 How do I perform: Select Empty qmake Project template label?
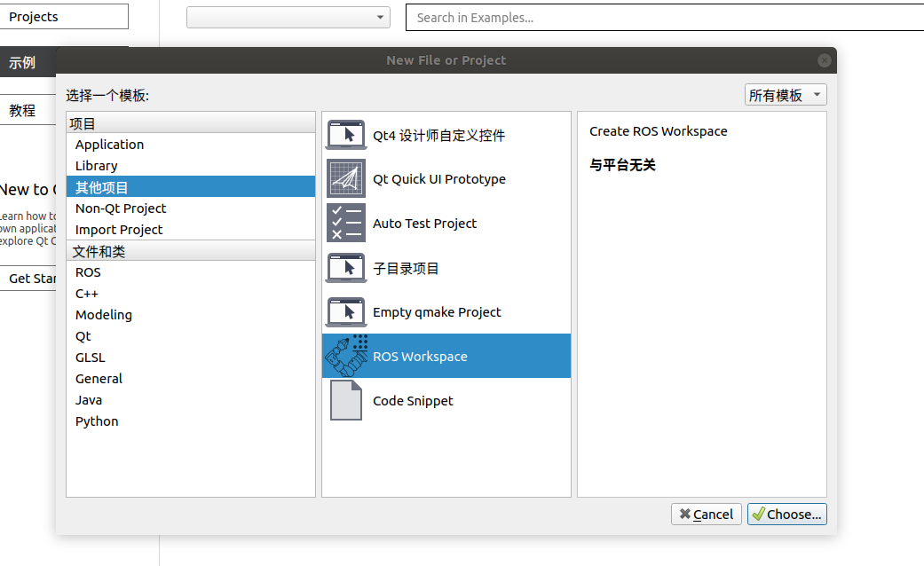coord(437,312)
